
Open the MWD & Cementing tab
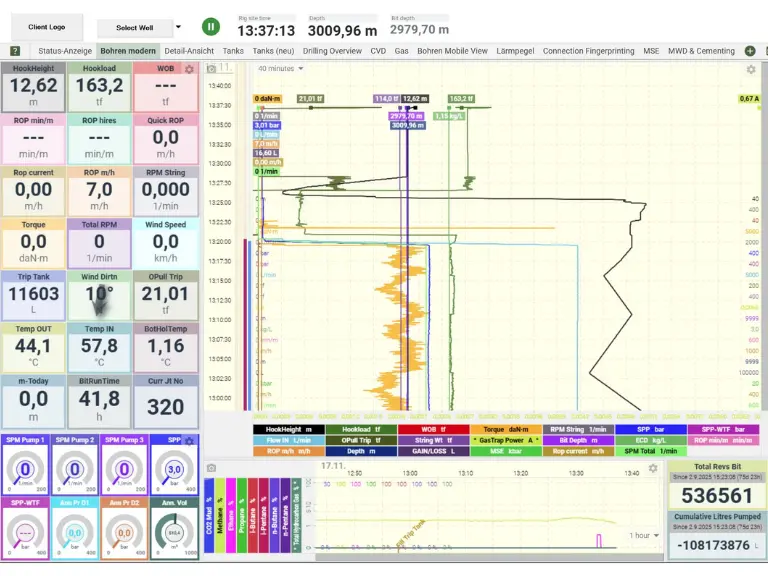pyautogui.click(x=702, y=51)
